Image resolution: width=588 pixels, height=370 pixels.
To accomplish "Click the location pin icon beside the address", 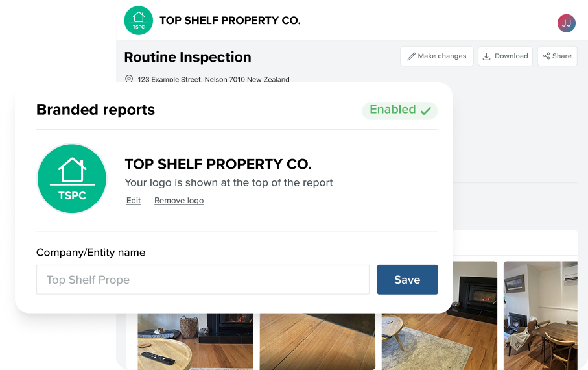I will pos(129,79).
